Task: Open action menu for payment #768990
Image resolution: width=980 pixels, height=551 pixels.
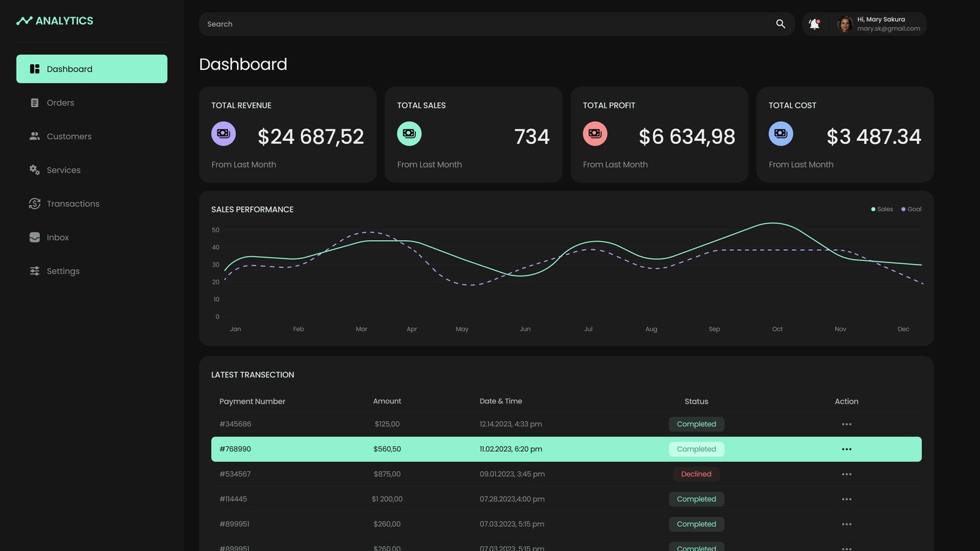Action: (846, 449)
